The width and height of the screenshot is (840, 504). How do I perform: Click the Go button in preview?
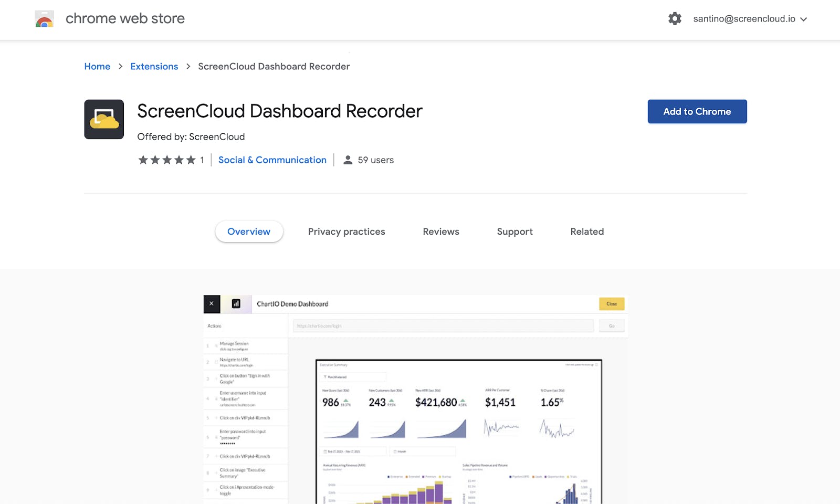coord(612,326)
